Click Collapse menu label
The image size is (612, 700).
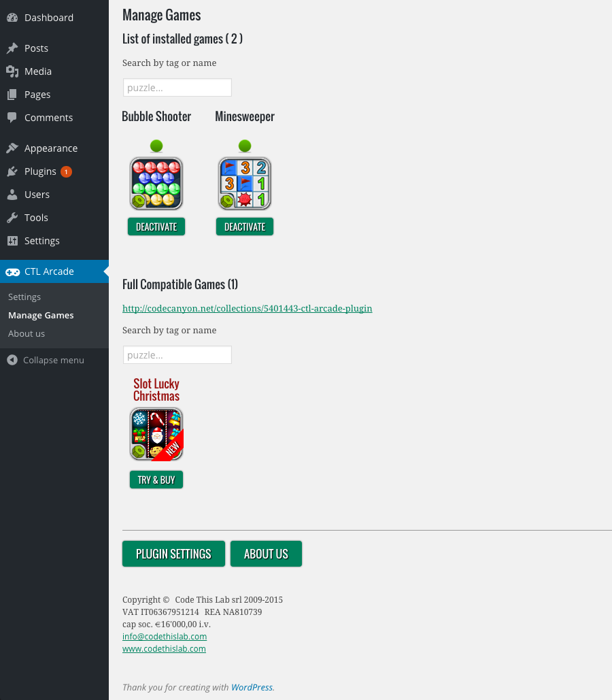coord(54,361)
